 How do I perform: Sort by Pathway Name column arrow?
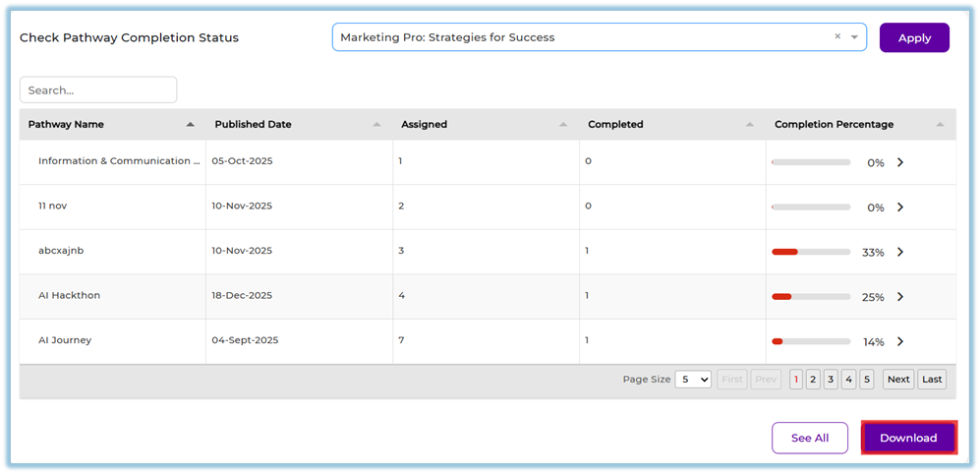click(191, 125)
